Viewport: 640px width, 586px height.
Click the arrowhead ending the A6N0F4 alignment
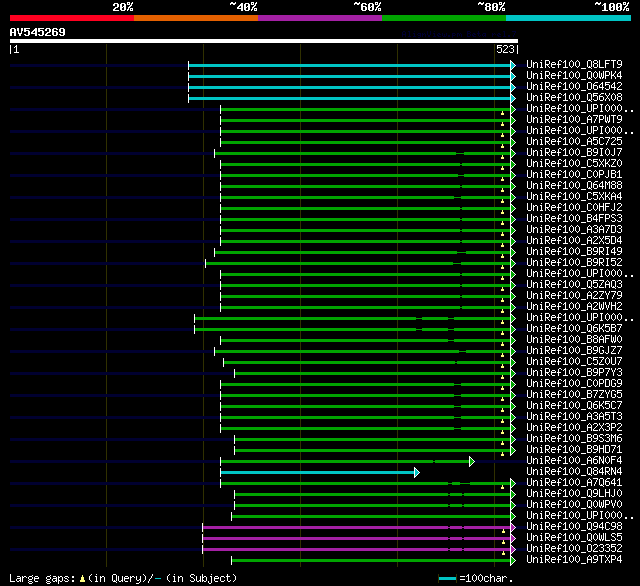point(471,460)
